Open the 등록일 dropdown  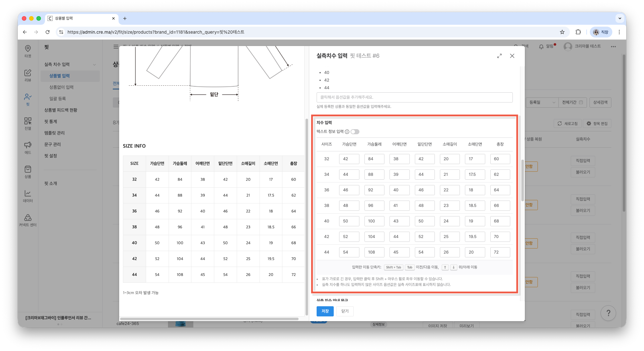point(542,102)
